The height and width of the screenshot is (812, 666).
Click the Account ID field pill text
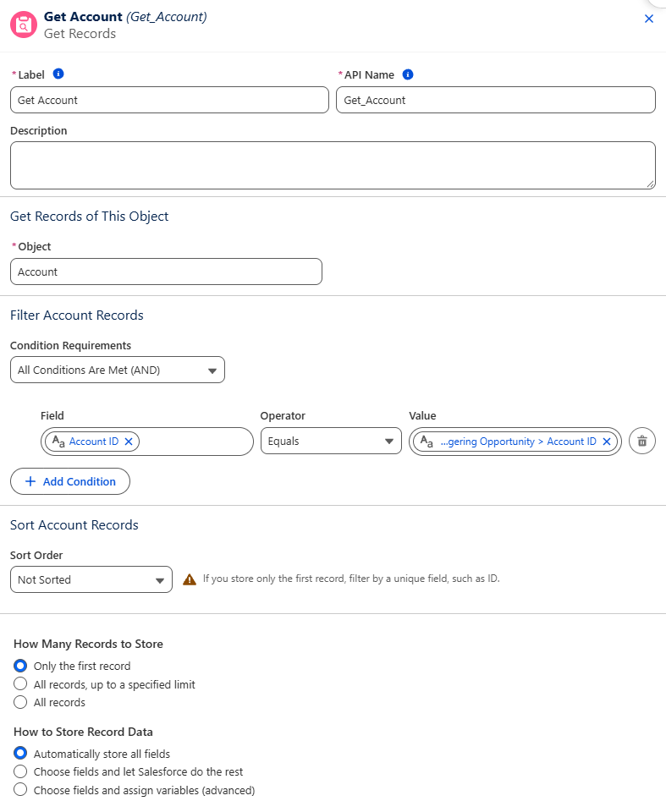(94, 442)
